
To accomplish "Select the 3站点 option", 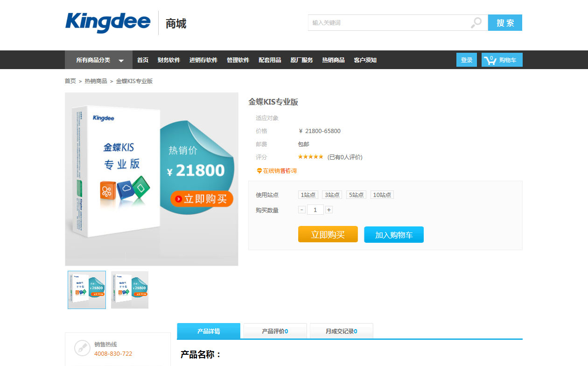I will [332, 195].
